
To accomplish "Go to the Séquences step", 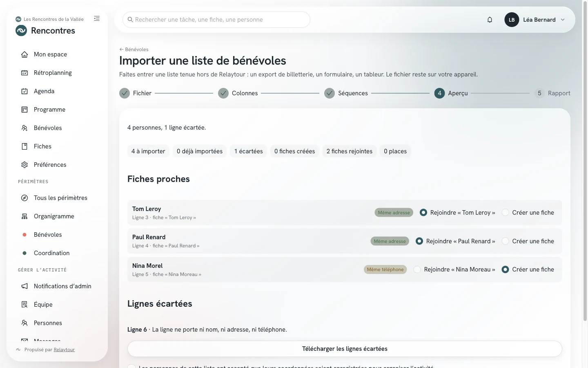I will (x=346, y=93).
